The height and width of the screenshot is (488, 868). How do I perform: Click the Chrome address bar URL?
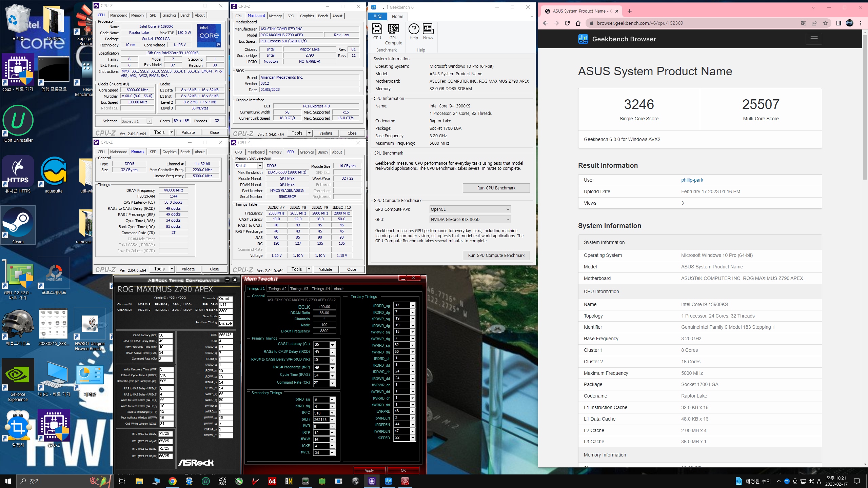[639, 23]
